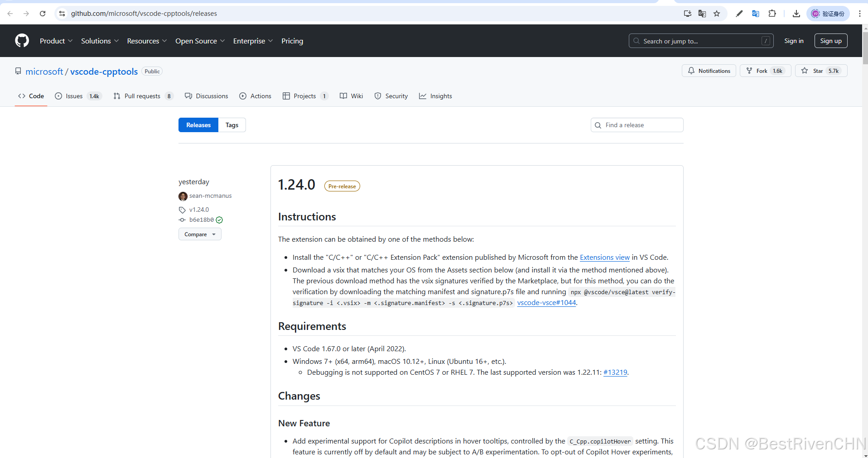
Task: Click the browser back arrow
Action: tap(10, 14)
